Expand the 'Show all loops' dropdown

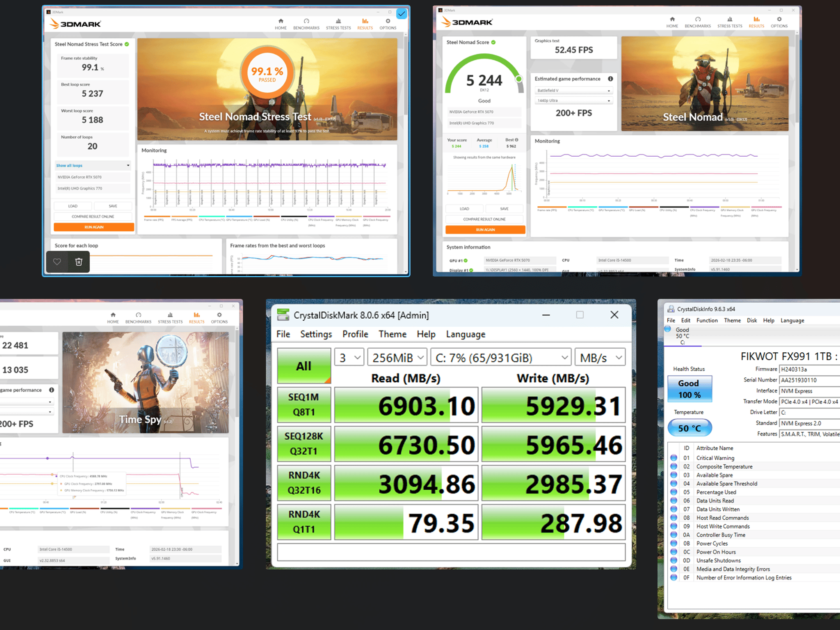point(93,165)
